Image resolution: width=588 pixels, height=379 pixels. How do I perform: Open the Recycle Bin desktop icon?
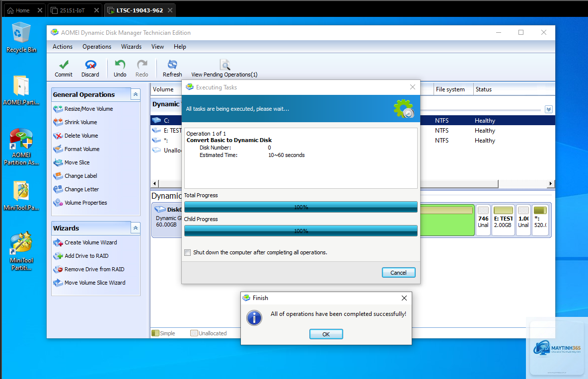[x=21, y=38]
